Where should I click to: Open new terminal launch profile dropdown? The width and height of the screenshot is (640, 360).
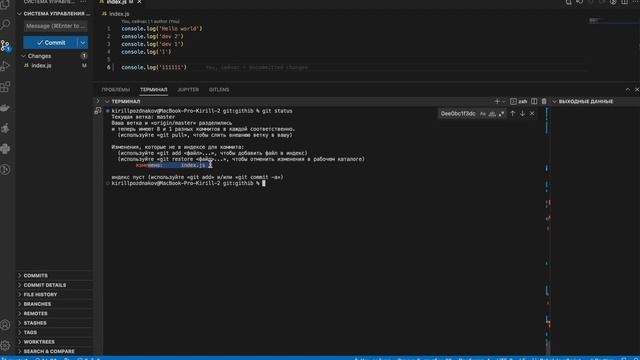(504, 101)
